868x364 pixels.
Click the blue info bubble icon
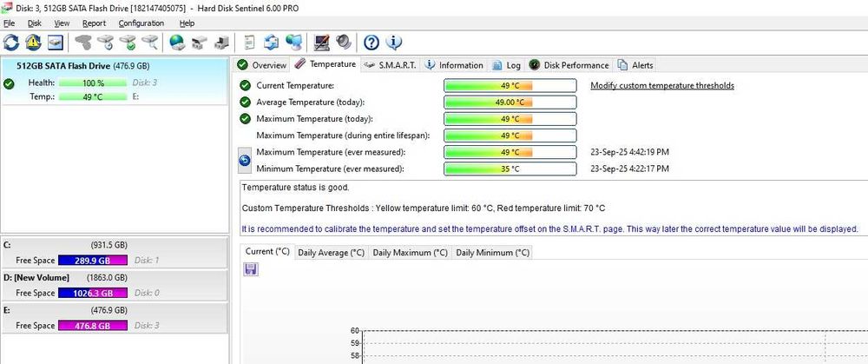(393, 42)
